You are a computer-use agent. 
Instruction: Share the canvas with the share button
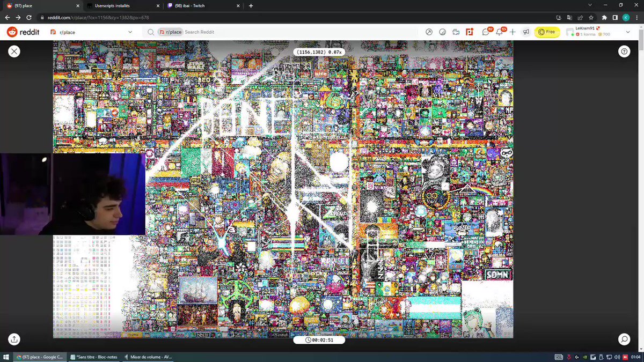[x=14, y=339]
